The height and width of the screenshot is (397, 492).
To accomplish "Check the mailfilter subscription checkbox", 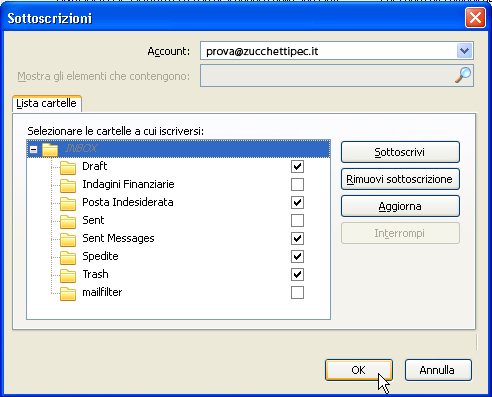I will pyautogui.click(x=297, y=292).
